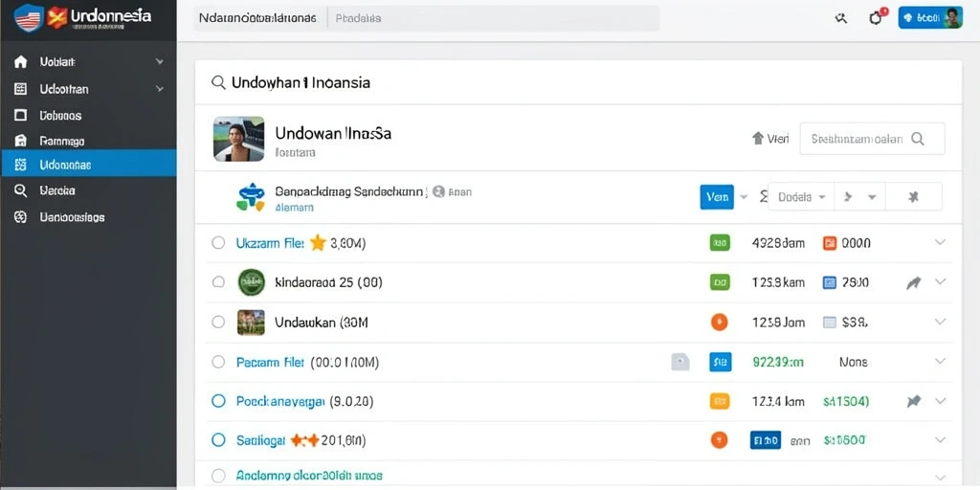
Task: Select the radio button for Undaukan row
Action: [x=218, y=322]
